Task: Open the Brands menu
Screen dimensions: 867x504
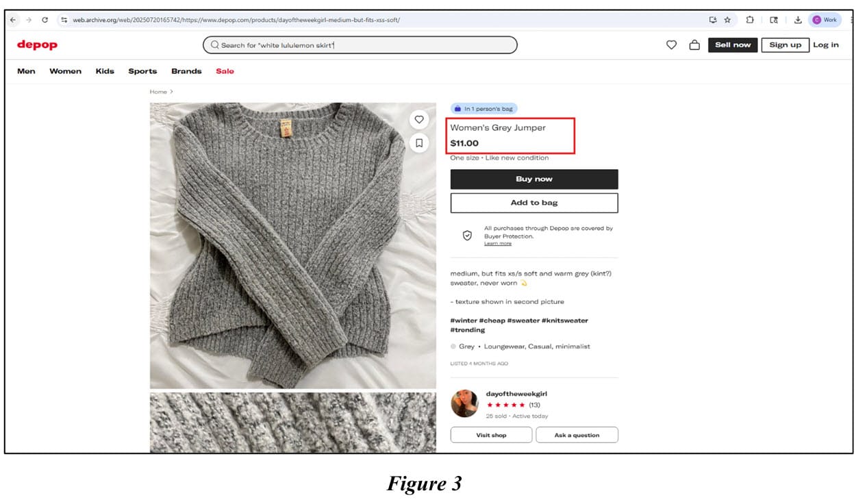Action: click(x=186, y=71)
